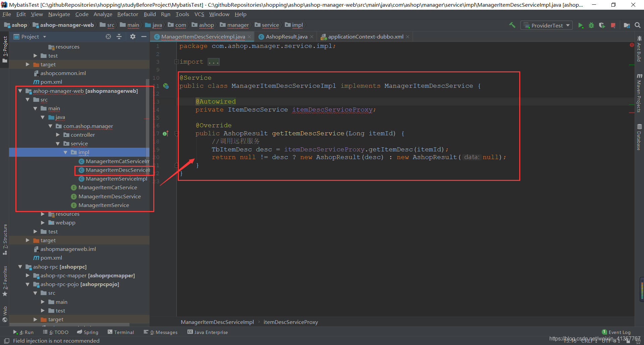Click ashop-manager-web in navigation bar

click(67, 25)
